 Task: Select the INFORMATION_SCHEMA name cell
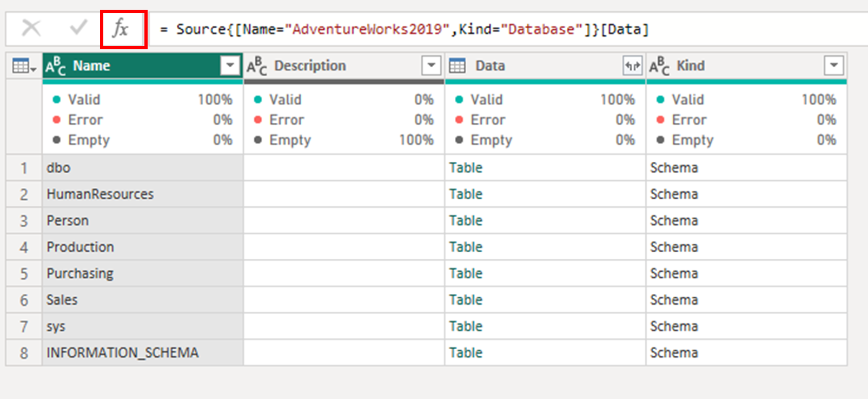[x=143, y=352]
